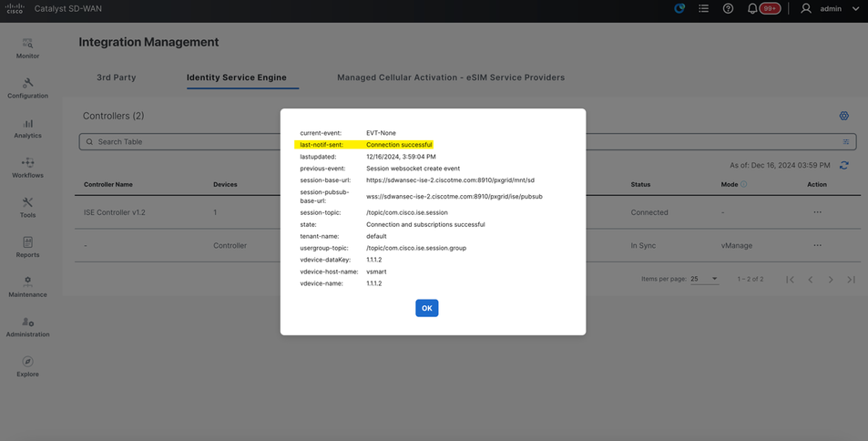
Task: Click the Cisco logo in header
Action: tap(15, 9)
